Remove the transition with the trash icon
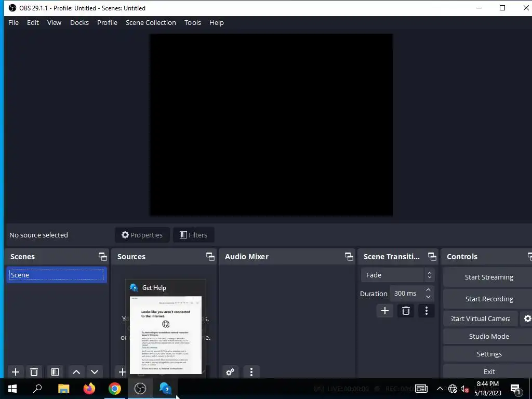 click(x=406, y=311)
